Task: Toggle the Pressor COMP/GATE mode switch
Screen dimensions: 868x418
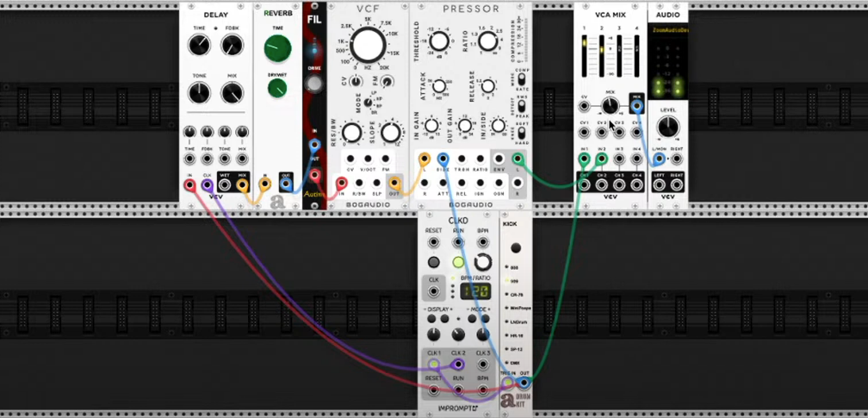Action: 521,79
